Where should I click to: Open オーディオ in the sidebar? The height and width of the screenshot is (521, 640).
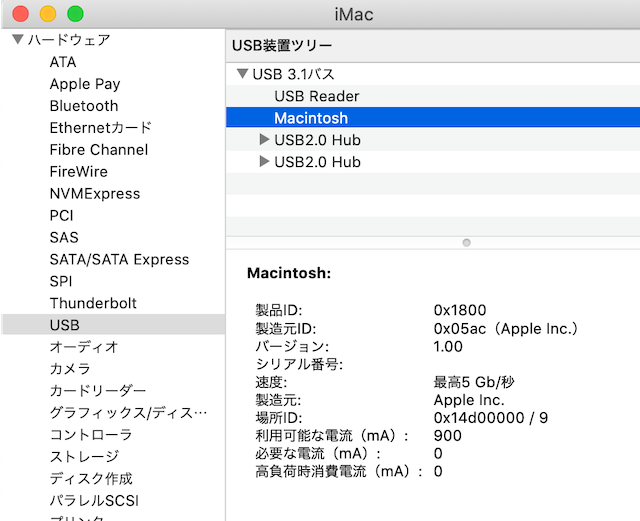(x=84, y=347)
